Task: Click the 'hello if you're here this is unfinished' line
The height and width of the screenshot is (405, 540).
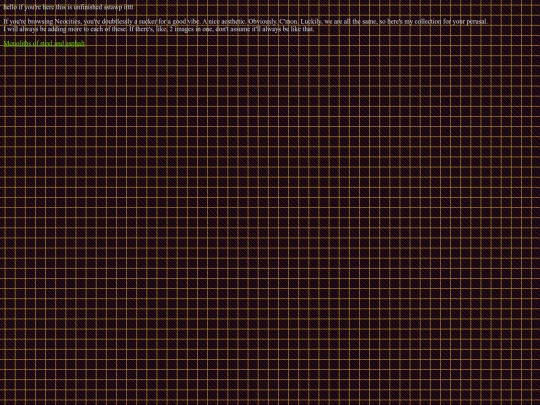Action: click(68, 7)
